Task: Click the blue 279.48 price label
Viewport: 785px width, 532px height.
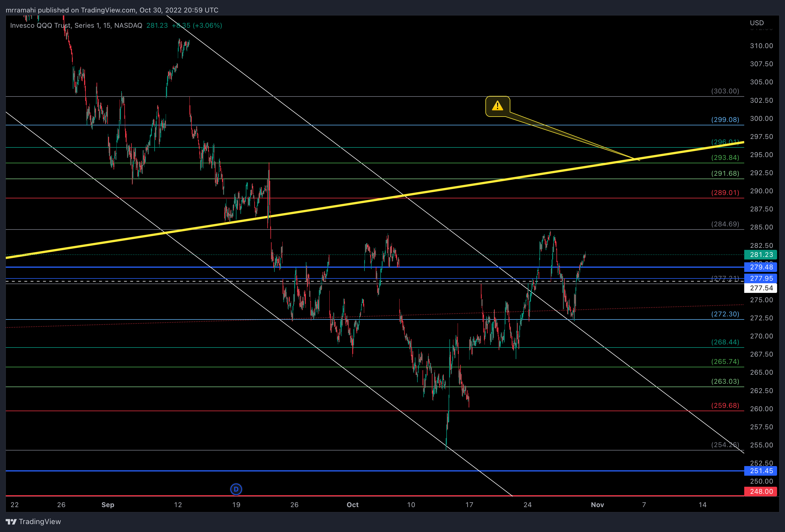Action: (x=761, y=267)
